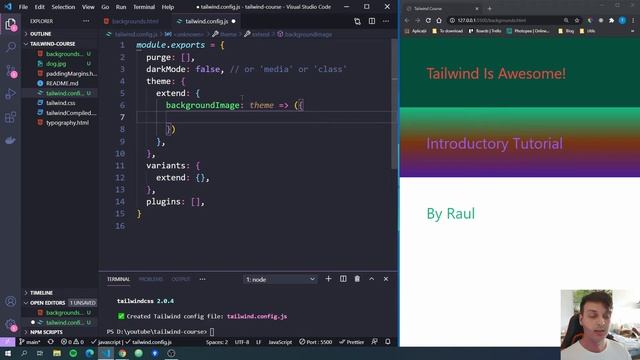Open the Help menu
640x360 pixels.
click(168, 7)
